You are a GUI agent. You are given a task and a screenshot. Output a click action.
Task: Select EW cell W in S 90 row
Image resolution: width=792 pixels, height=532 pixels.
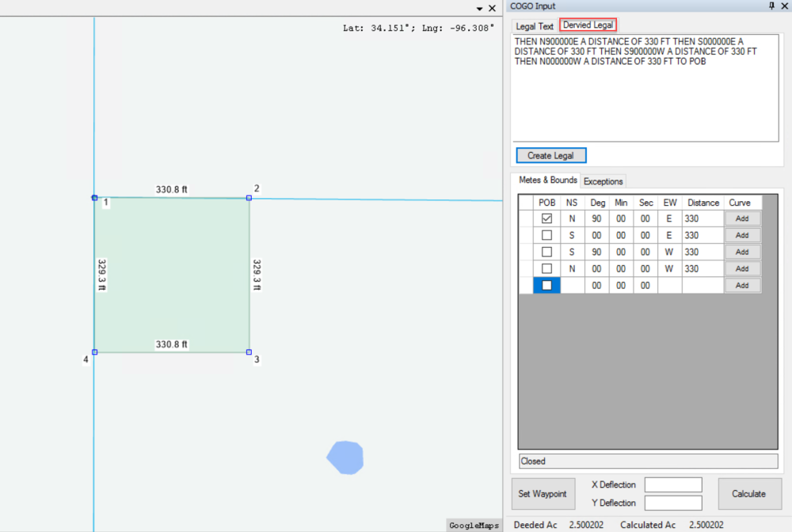point(670,252)
